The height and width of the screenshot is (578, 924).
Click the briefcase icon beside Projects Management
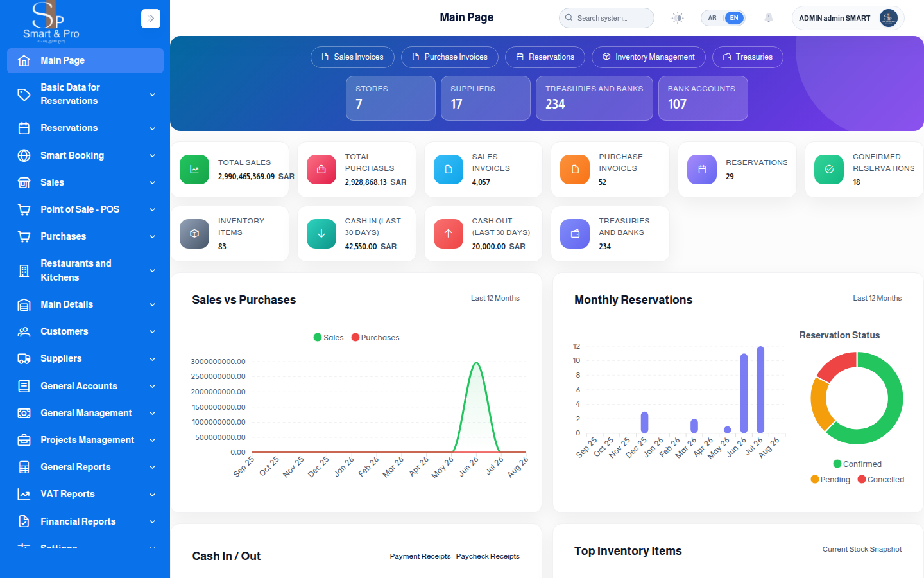[x=24, y=440]
